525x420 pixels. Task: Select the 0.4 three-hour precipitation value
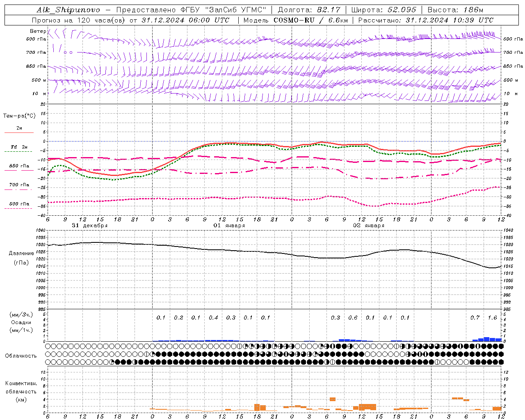[213, 318]
